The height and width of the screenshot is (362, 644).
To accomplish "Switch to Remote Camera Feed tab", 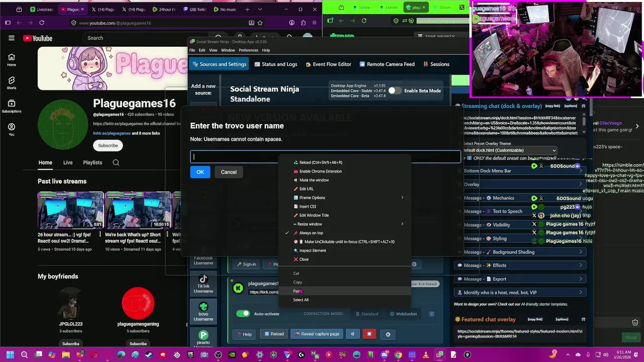I will pyautogui.click(x=387, y=64).
